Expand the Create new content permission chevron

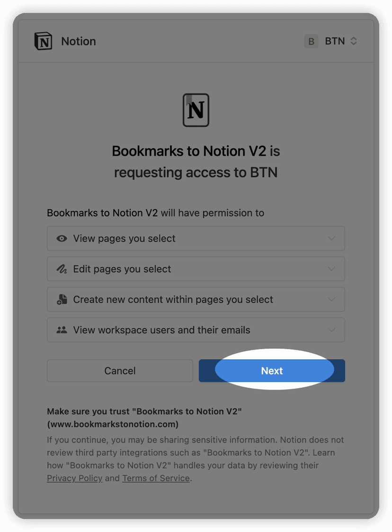(x=331, y=299)
